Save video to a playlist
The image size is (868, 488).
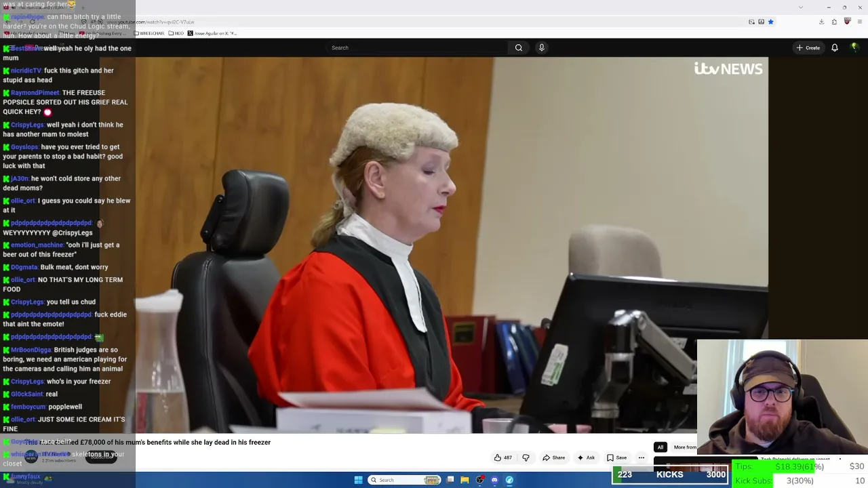(616, 457)
